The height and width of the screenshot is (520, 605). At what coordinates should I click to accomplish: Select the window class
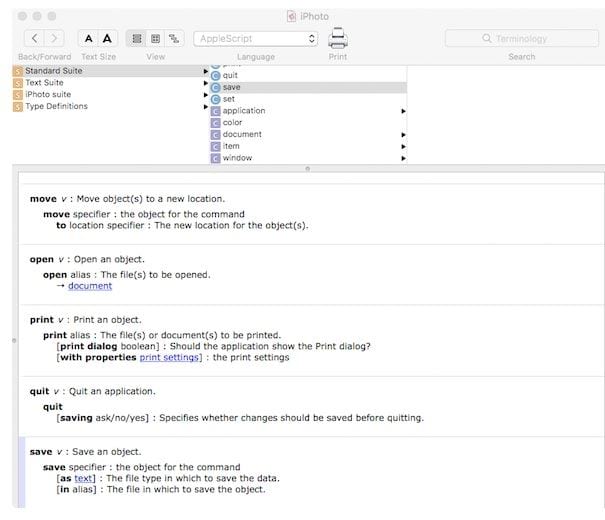[x=308, y=158]
